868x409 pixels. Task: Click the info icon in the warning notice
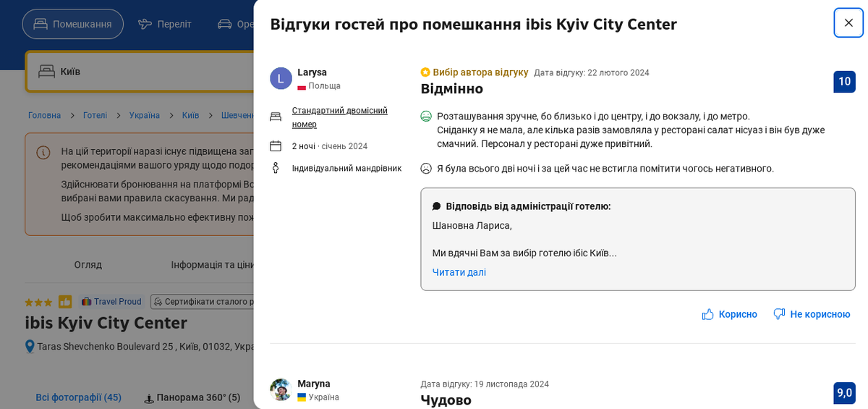click(43, 152)
